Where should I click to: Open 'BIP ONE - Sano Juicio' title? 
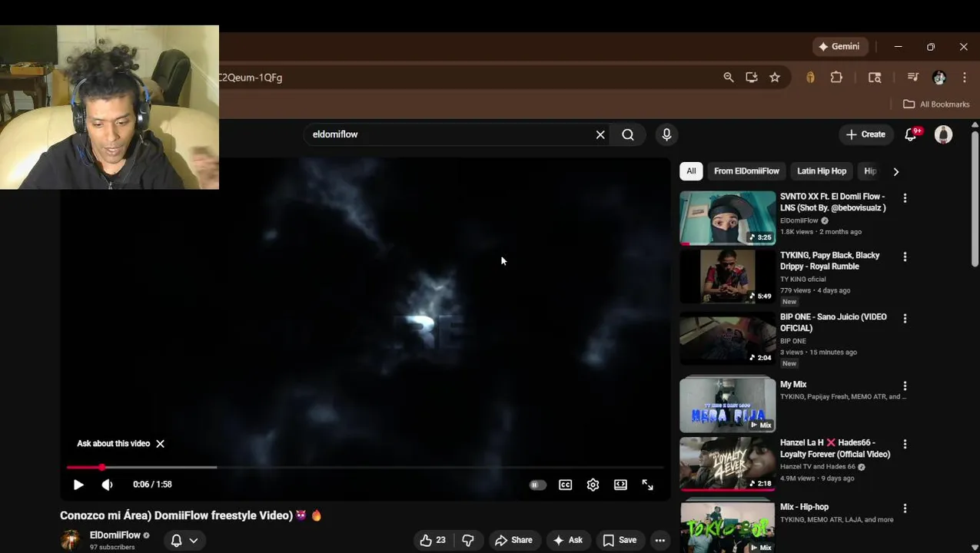coord(833,323)
